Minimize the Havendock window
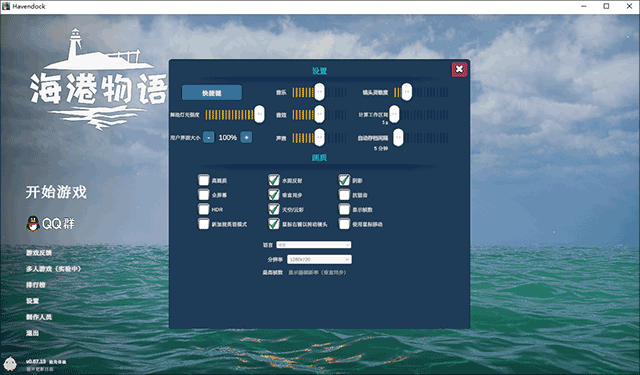 click(584, 6)
